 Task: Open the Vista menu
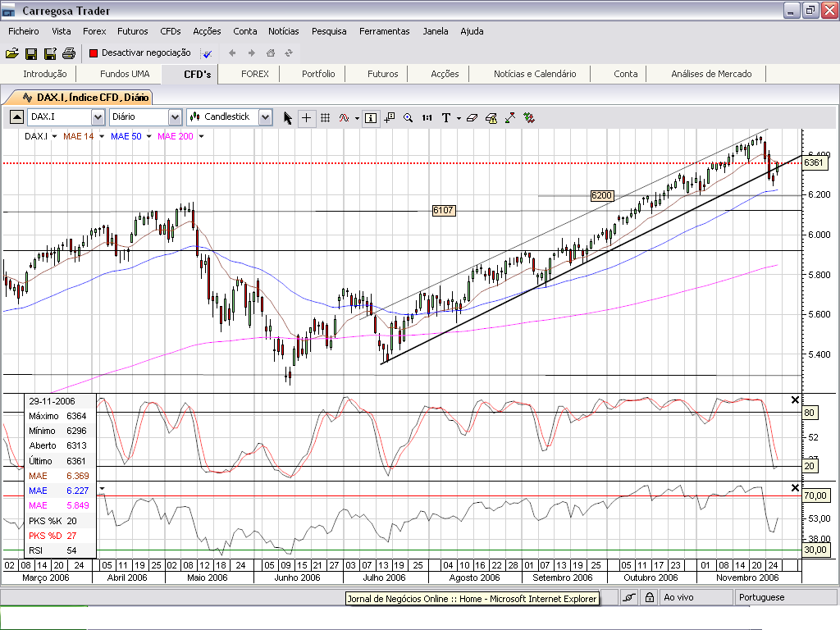(61, 31)
